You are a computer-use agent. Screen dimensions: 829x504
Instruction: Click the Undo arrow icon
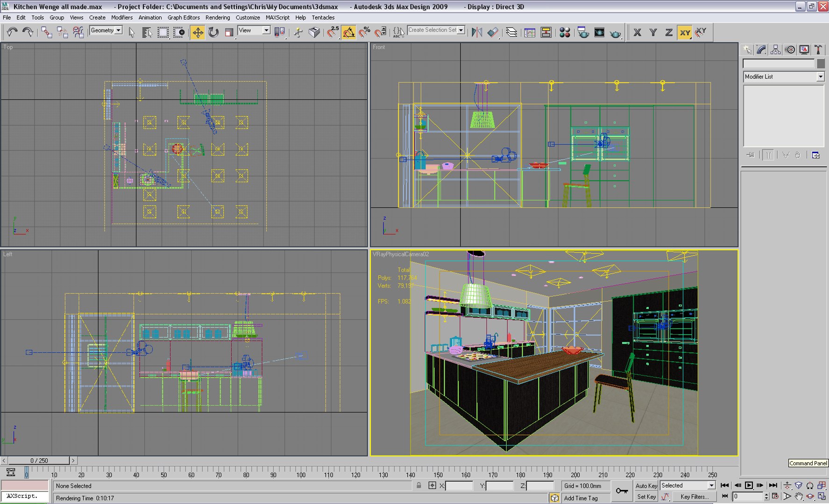tap(12, 32)
